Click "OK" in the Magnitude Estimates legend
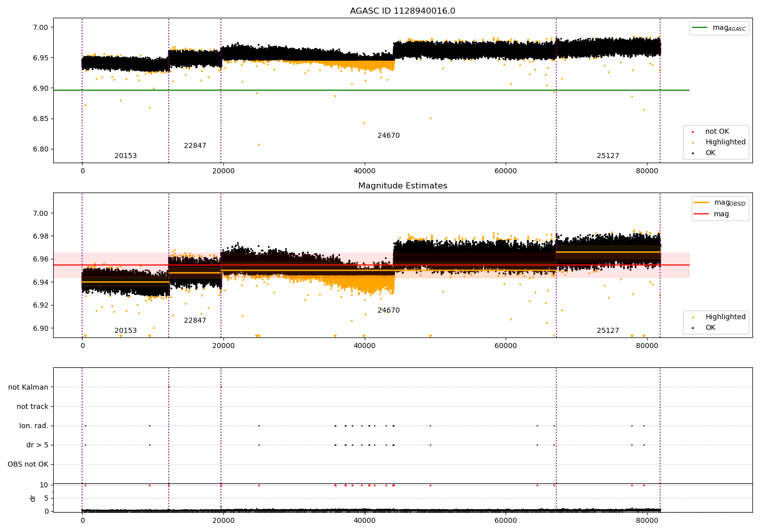The width and height of the screenshot is (760, 532). coord(704,328)
